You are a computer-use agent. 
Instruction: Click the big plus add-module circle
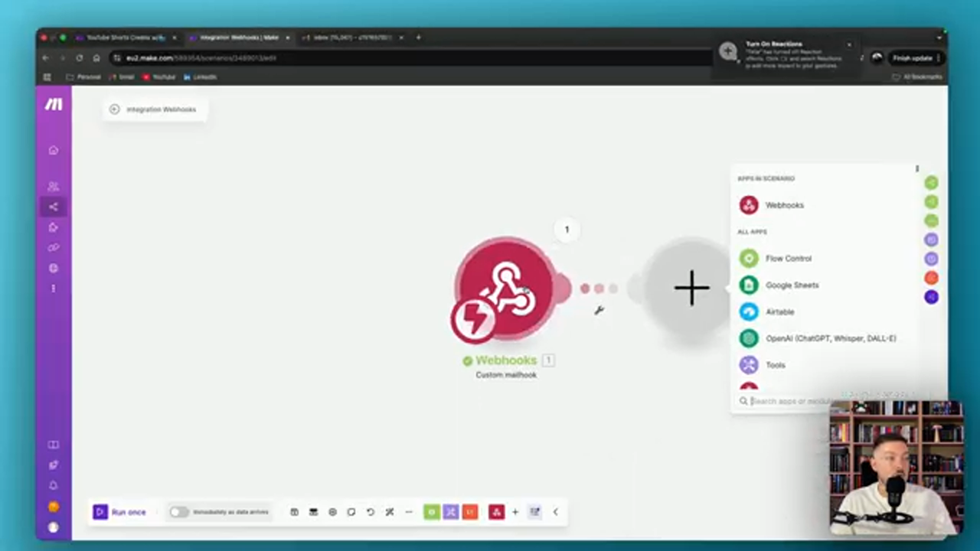point(691,288)
